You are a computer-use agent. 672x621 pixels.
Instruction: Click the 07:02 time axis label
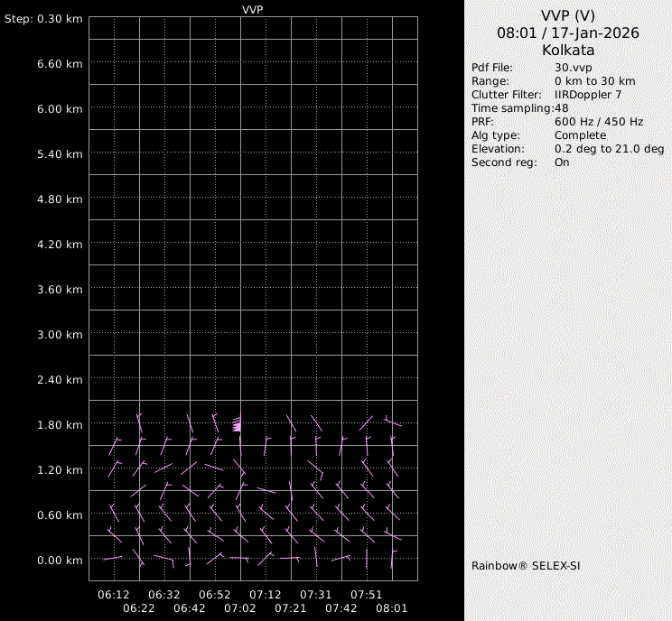coord(240,608)
